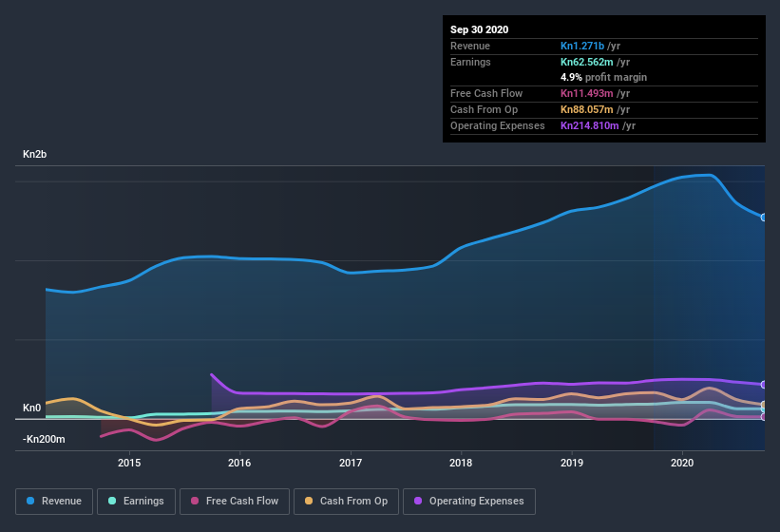The width and height of the screenshot is (780, 532).
Task: Toggle Cash From Op legend item
Action: [x=347, y=501]
